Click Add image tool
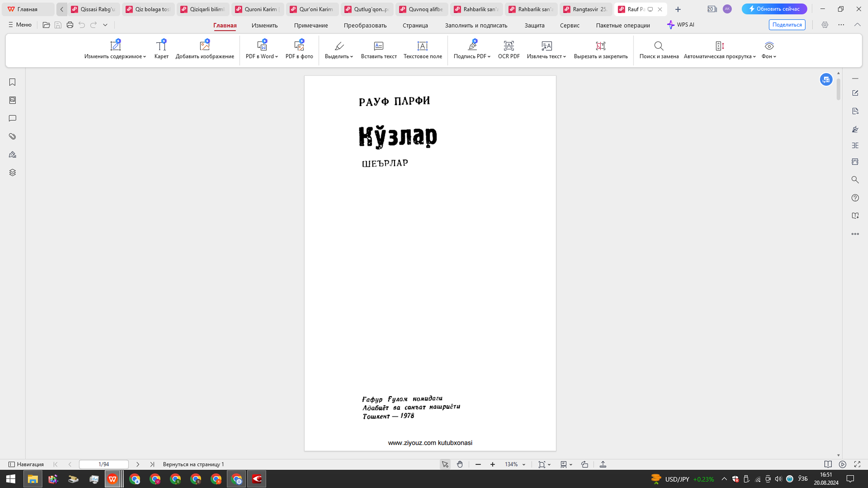Screen dimensions: 868x488 [205, 49]
